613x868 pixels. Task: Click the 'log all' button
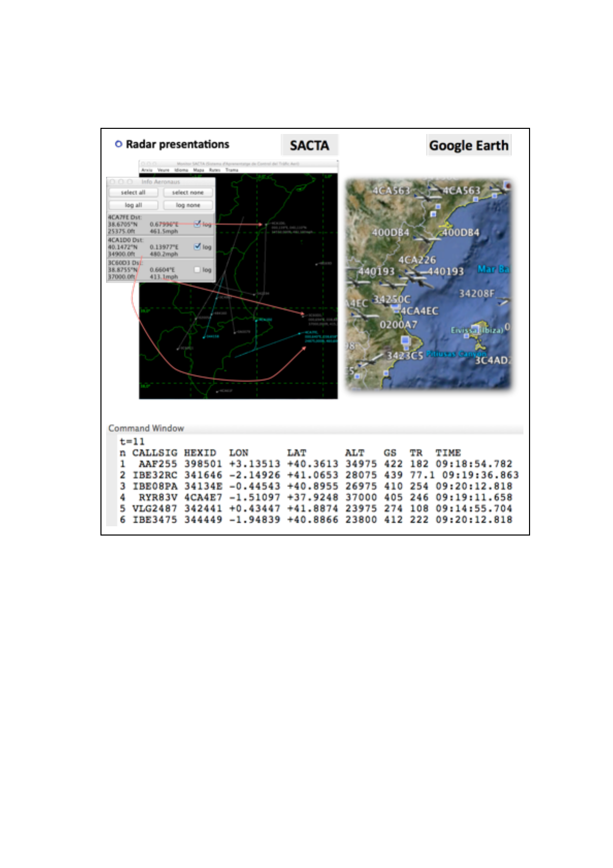click(x=133, y=205)
